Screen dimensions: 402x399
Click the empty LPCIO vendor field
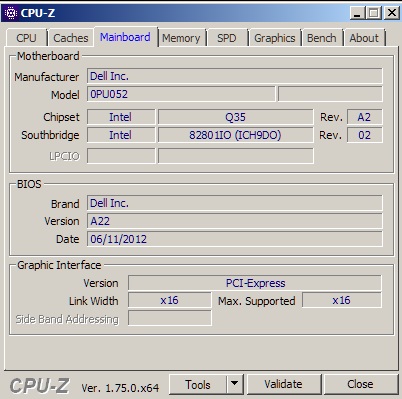click(121, 156)
